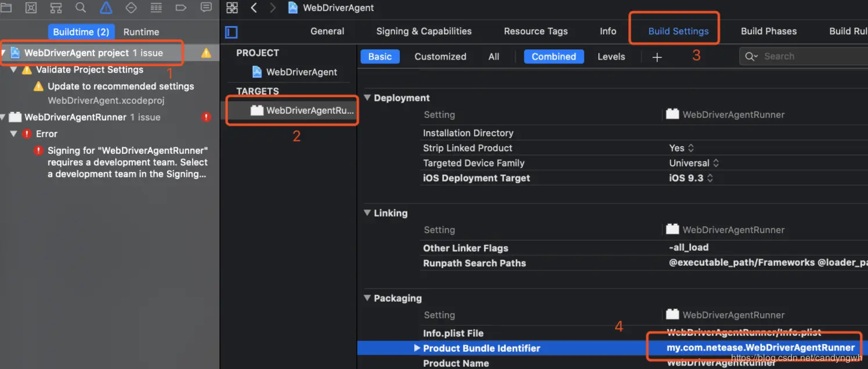Switch view to Levels
The width and height of the screenshot is (868, 369).
(x=612, y=56)
